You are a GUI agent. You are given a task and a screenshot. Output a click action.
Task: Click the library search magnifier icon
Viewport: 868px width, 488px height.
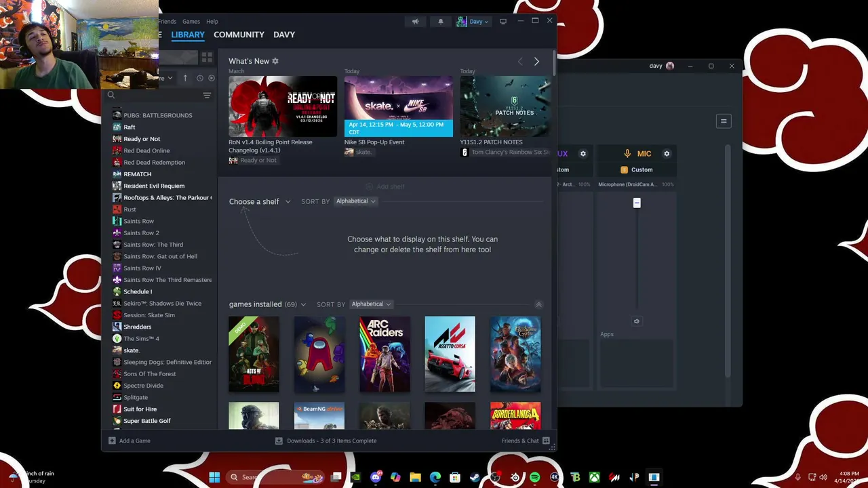point(111,96)
